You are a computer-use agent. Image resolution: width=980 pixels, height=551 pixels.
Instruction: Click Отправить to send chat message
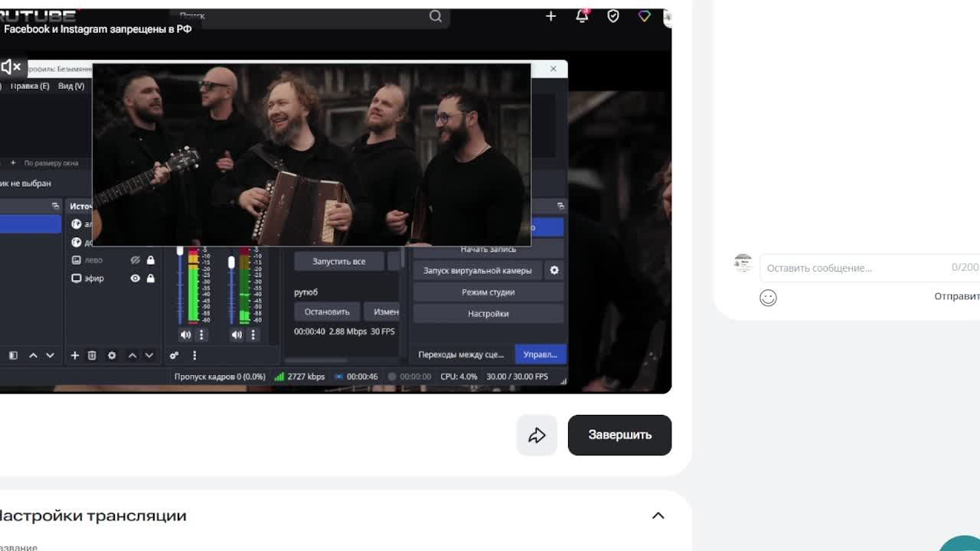957,296
